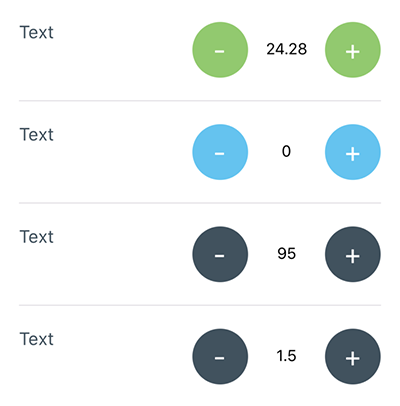Click white minus symbol inside green circle

point(219,51)
